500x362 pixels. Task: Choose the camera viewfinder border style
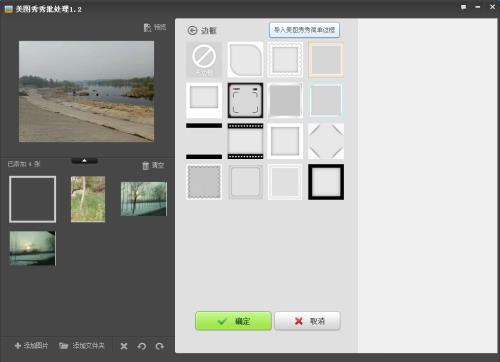pos(245,100)
